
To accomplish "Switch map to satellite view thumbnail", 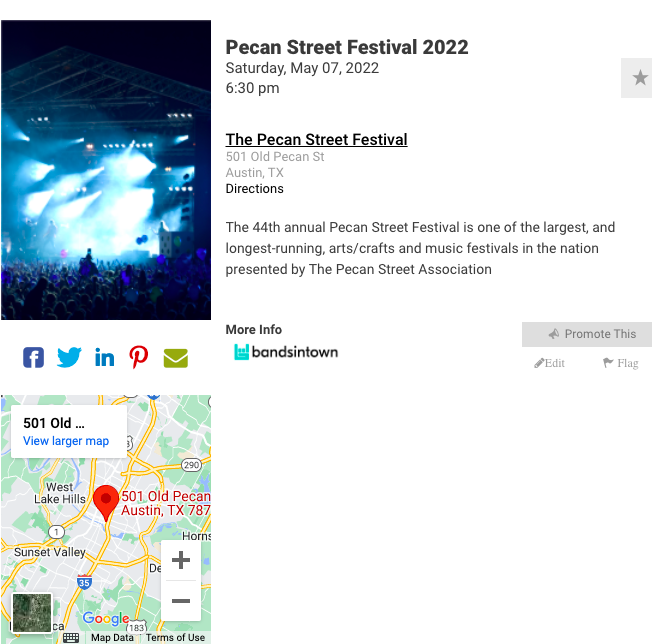I will [32, 612].
